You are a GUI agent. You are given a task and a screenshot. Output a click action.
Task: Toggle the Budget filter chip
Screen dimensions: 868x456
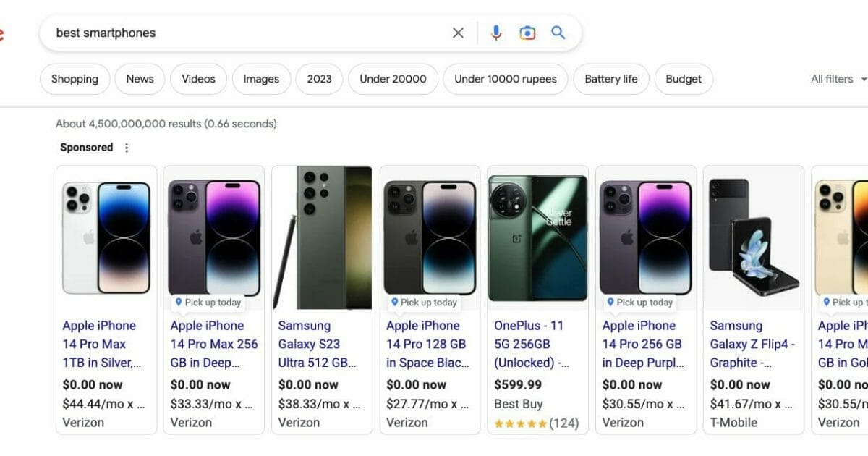point(682,79)
